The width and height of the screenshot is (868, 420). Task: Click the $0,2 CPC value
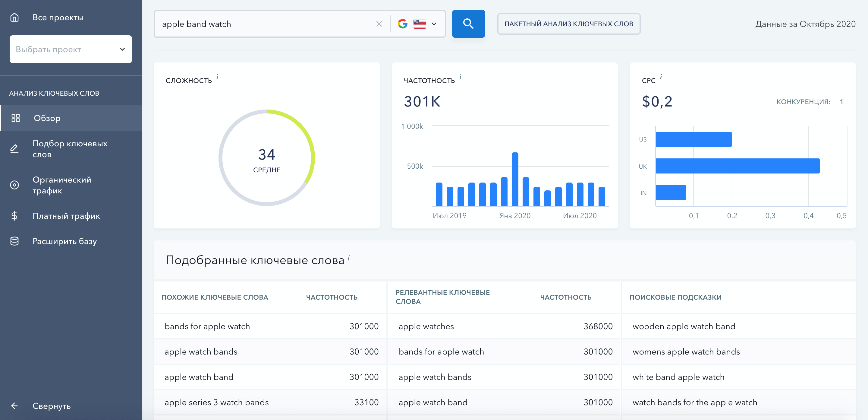(x=657, y=102)
